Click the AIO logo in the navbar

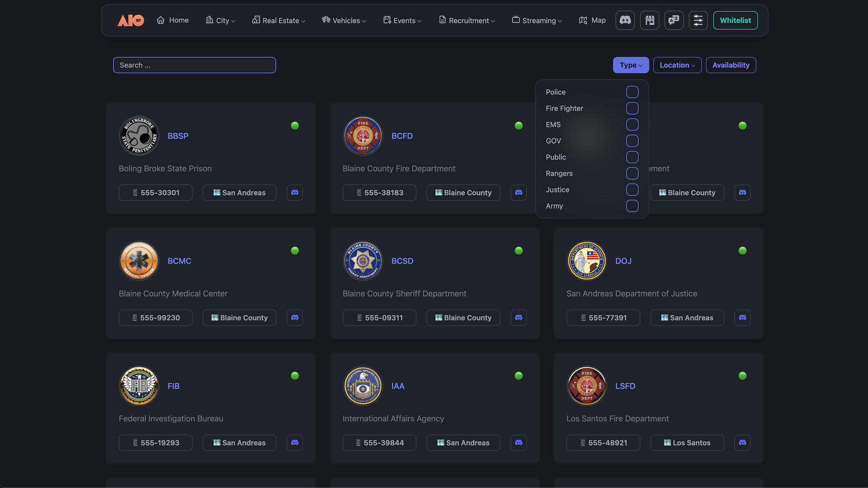point(131,20)
